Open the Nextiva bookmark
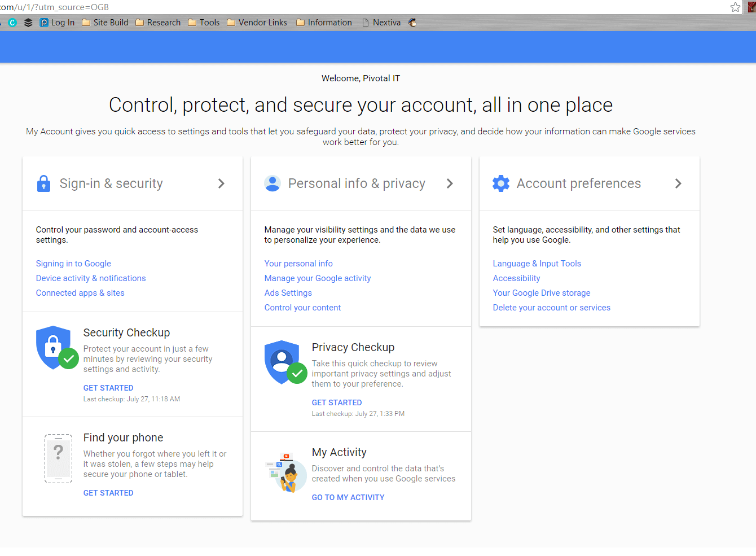Viewport: 756px width, 556px height. pos(381,23)
